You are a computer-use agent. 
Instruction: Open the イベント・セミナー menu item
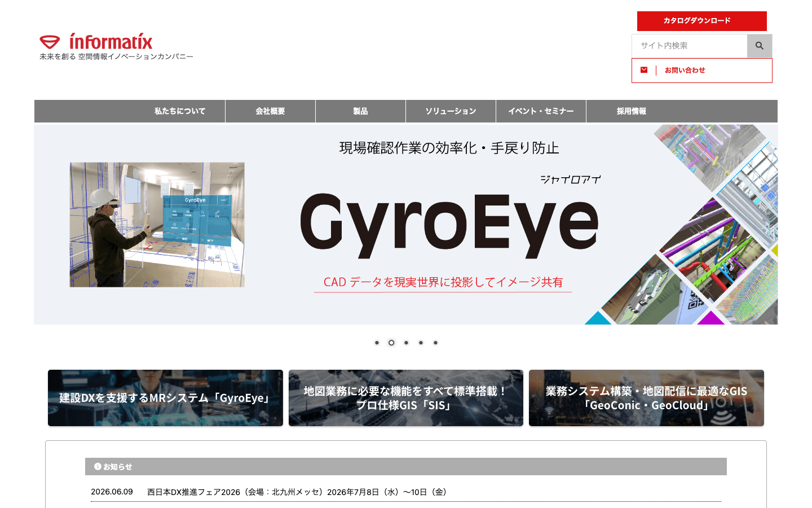(x=541, y=111)
